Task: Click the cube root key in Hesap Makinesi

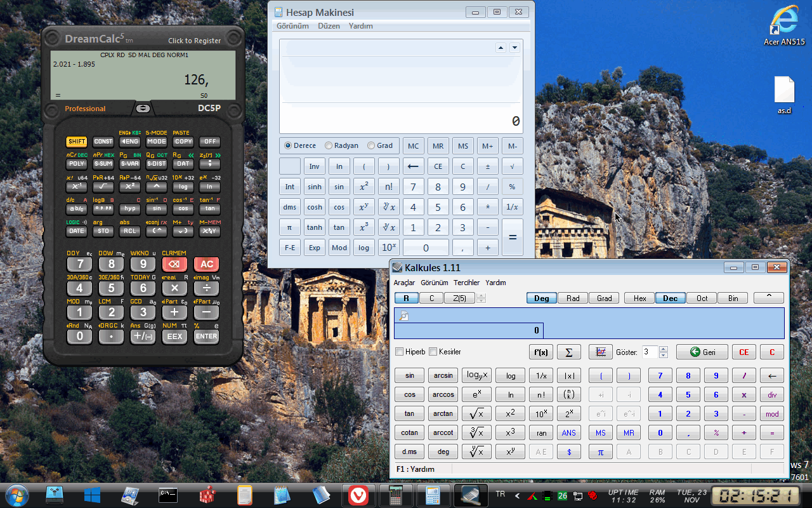Action: click(x=388, y=227)
